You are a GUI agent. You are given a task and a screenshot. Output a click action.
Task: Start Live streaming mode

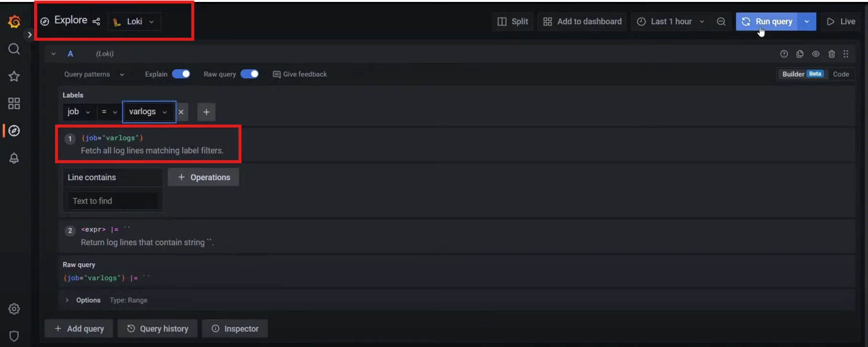coord(841,22)
